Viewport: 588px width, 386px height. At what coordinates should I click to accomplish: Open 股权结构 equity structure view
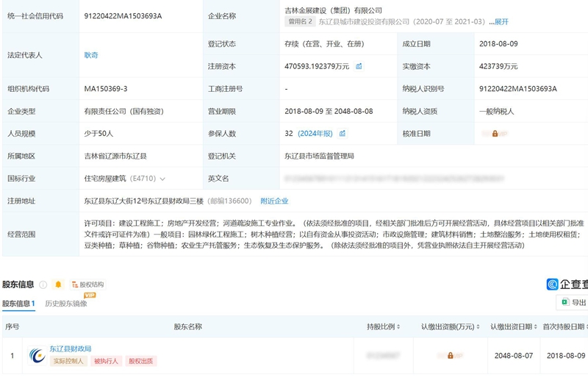(x=87, y=285)
